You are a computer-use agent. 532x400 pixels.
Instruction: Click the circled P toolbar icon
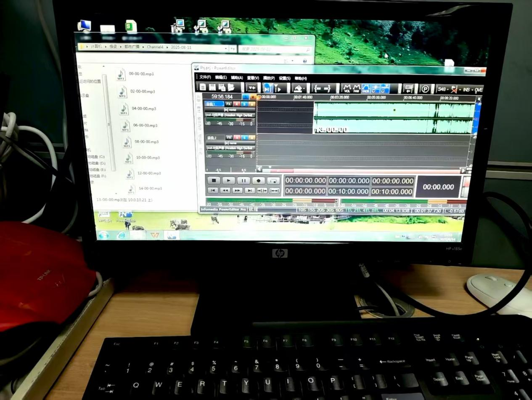(425, 89)
